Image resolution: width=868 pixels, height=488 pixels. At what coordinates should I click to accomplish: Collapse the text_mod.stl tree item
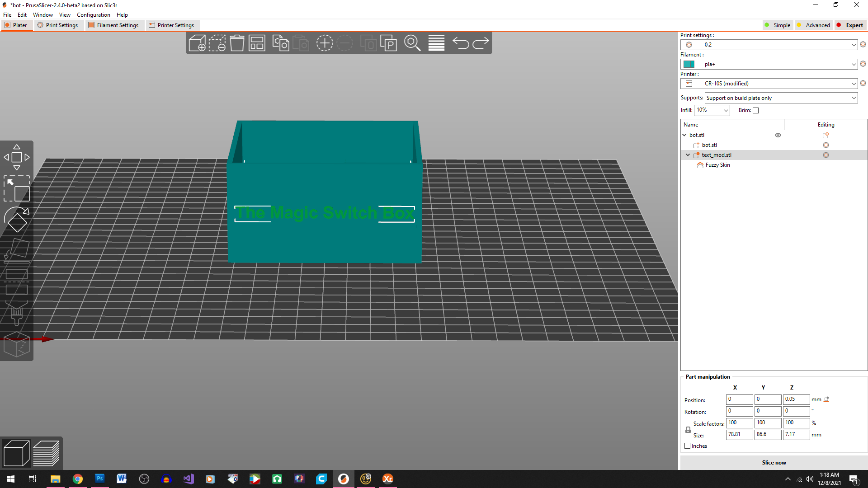tap(688, 155)
